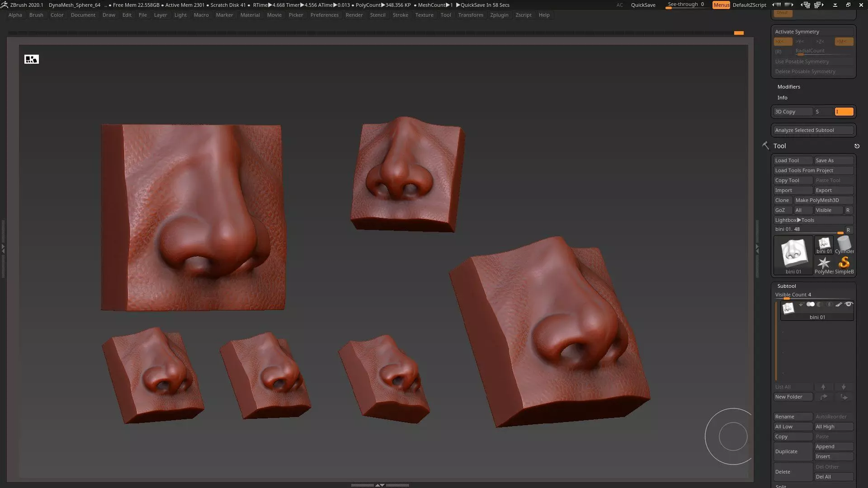Open the Preferences menu
Image resolution: width=868 pixels, height=488 pixels.
[324, 15]
